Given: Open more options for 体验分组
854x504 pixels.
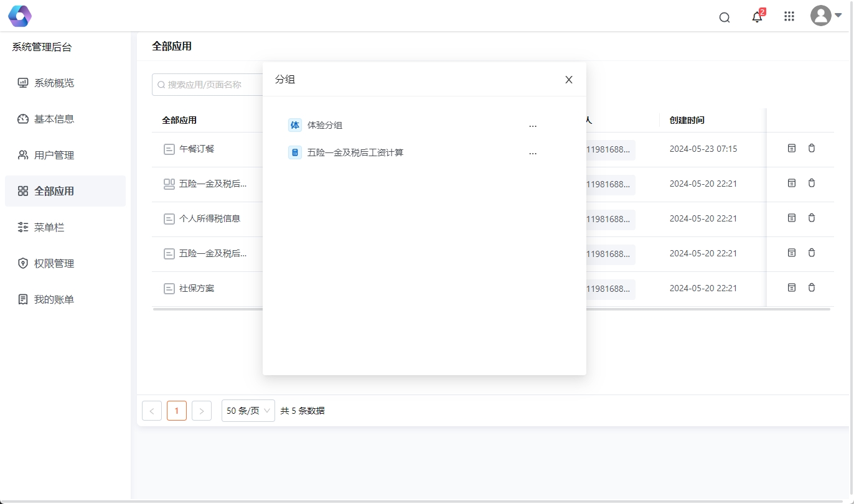Looking at the screenshot, I should point(533,126).
